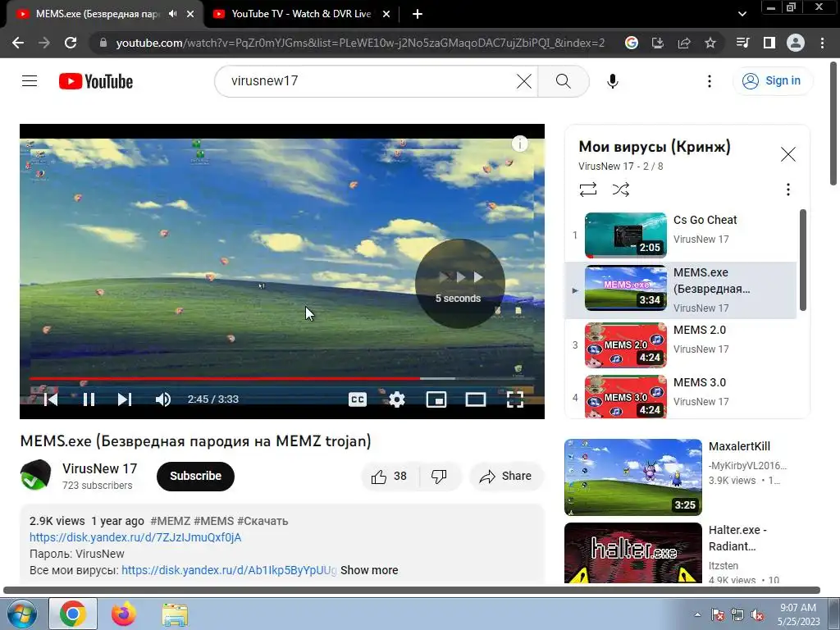Dislike the video with thumbs down
Image resolution: width=840 pixels, height=630 pixels.
pyautogui.click(x=439, y=476)
